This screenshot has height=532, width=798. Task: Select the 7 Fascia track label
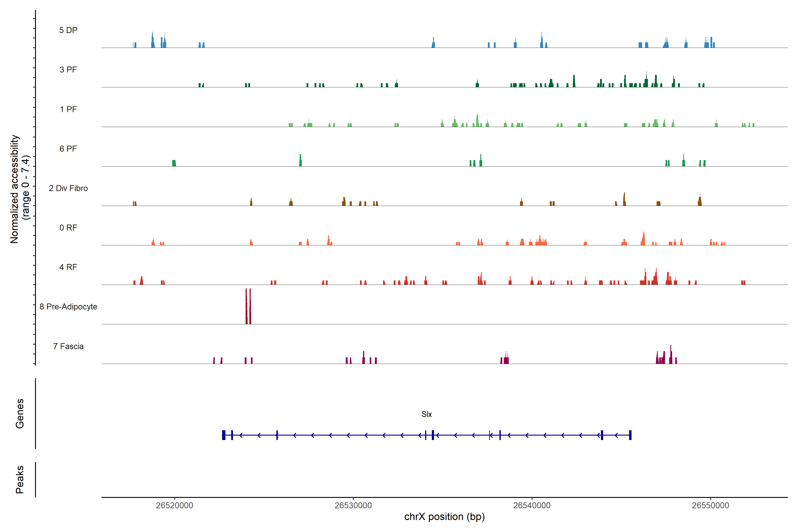[x=68, y=346]
